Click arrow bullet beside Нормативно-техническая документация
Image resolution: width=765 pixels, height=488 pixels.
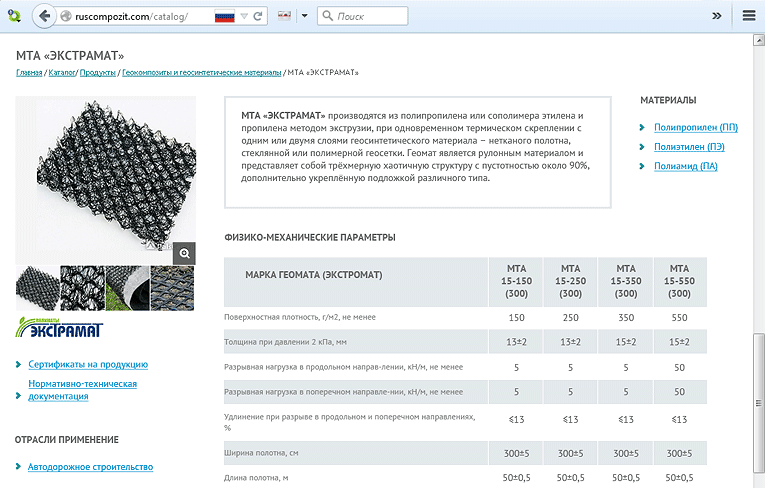(x=18, y=395)
